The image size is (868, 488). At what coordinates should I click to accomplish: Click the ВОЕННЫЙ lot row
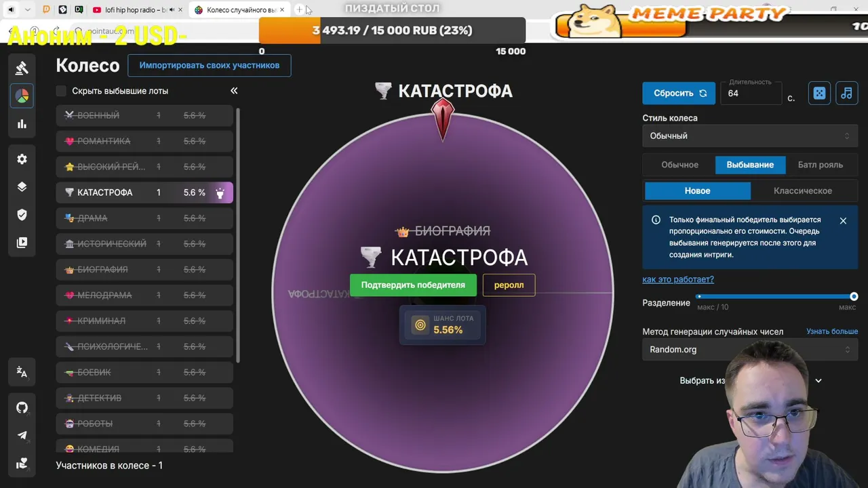tap(144, 115)
